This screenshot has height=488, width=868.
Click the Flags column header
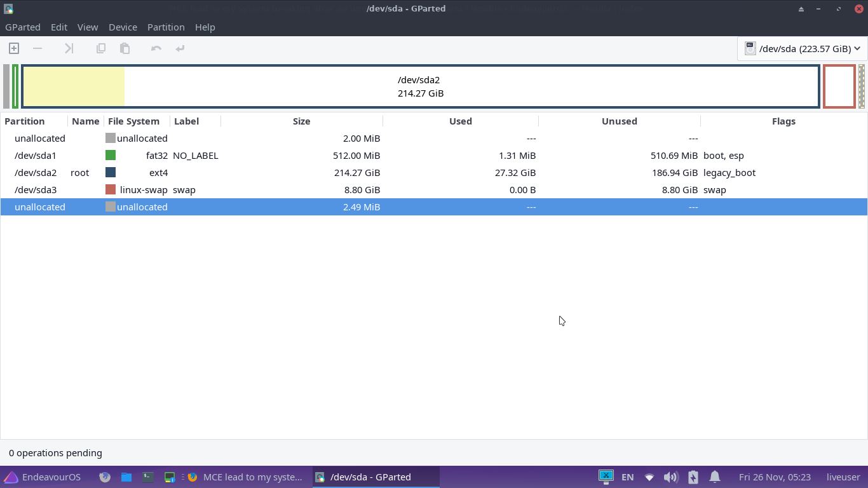pos(783,121)
